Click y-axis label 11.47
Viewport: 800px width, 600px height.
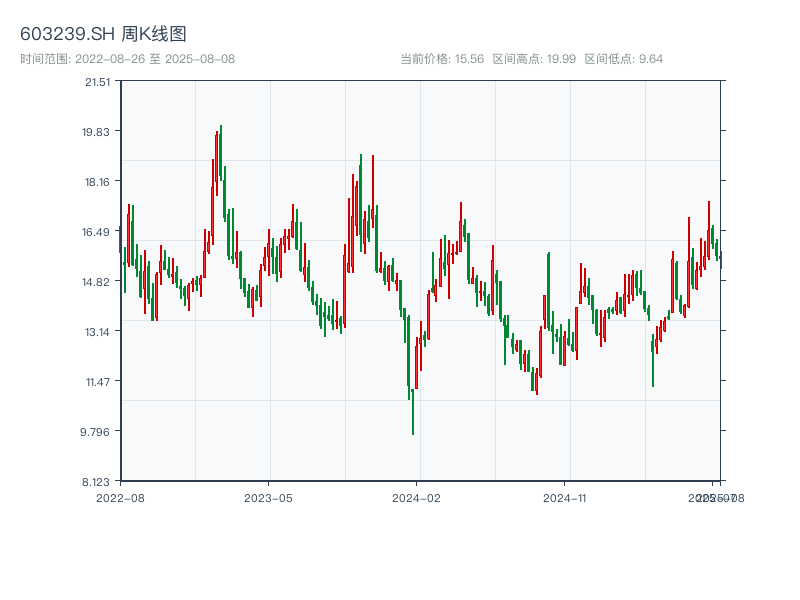pyautogui.click(x=98, y=382)
